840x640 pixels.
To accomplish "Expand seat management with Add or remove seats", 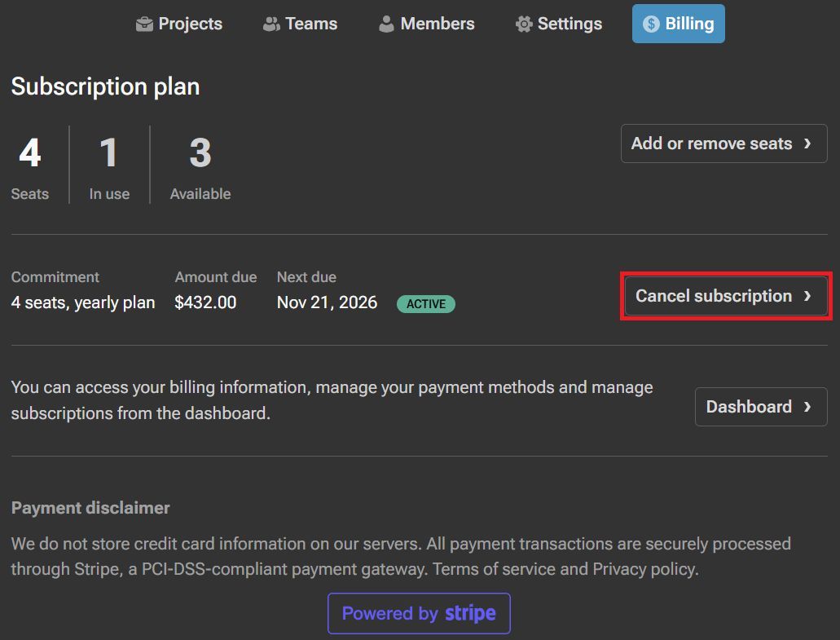I will 723,143.
